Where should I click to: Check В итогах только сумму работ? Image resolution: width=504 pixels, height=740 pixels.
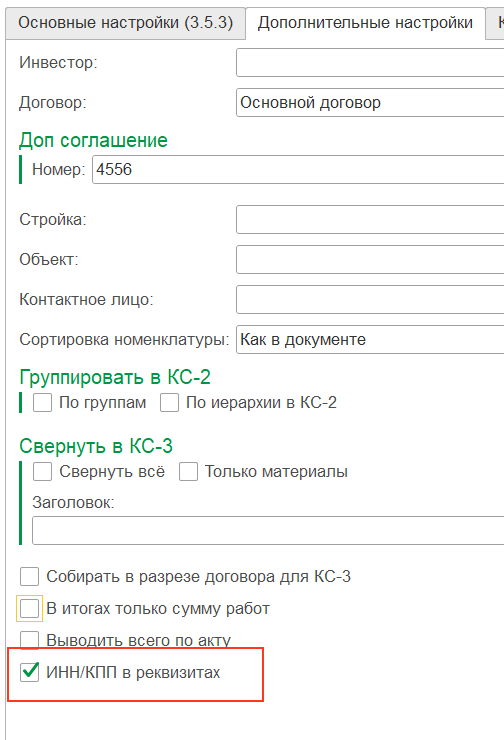click(30, 609)
